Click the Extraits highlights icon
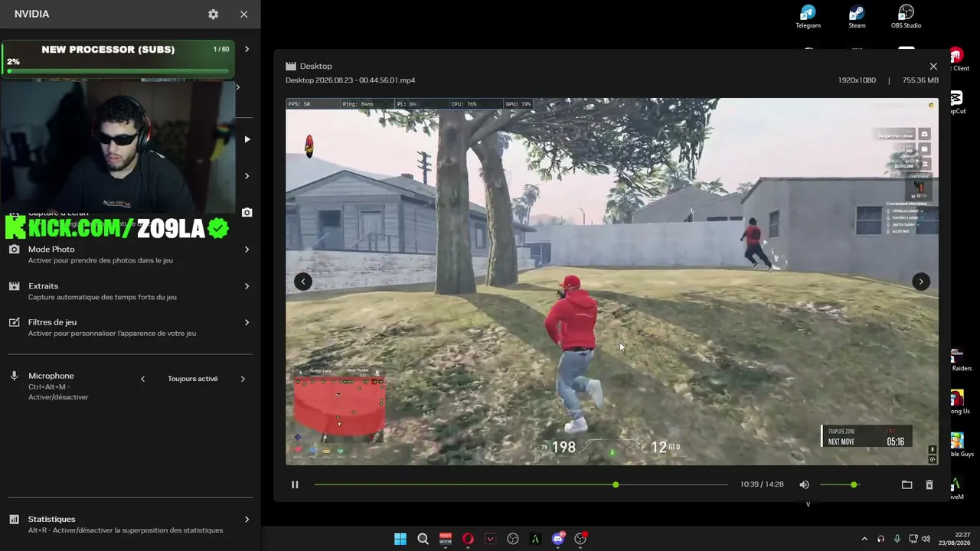 click(x=14, y=286)
